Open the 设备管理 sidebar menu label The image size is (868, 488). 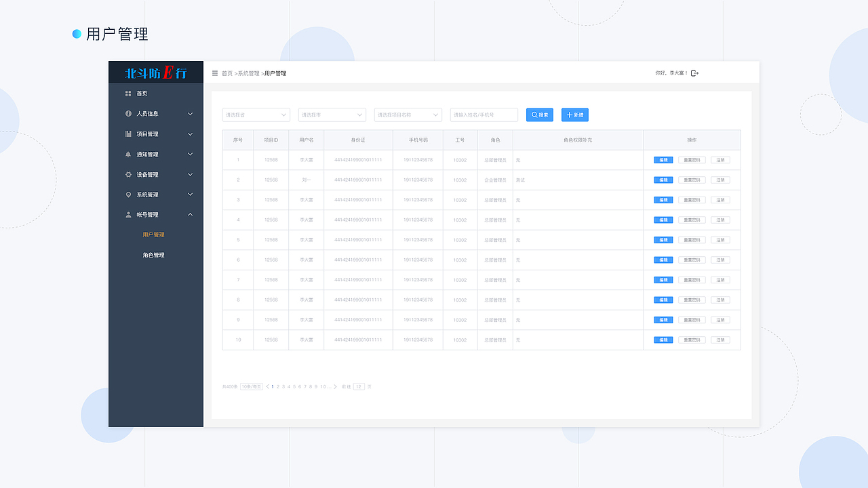point(147,174)
